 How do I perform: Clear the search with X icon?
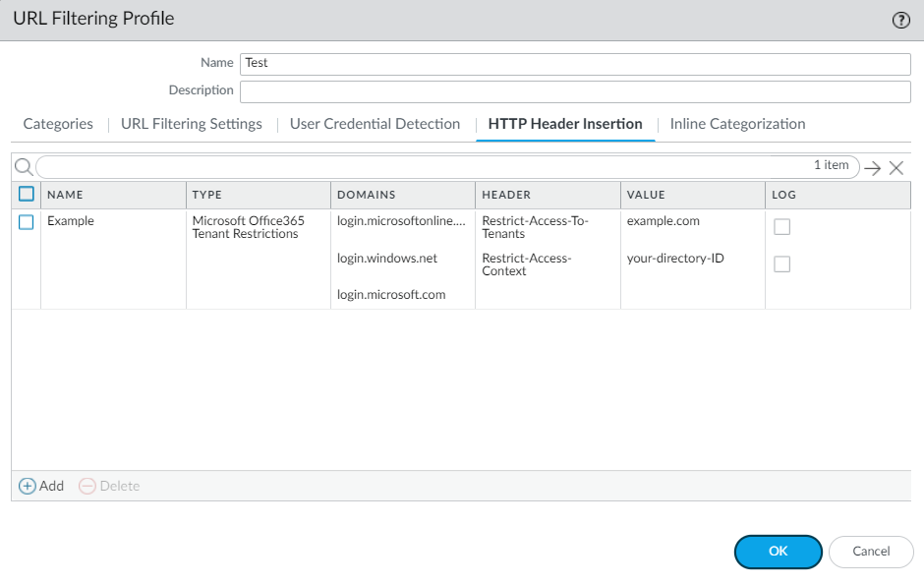[x=896, y=168]
